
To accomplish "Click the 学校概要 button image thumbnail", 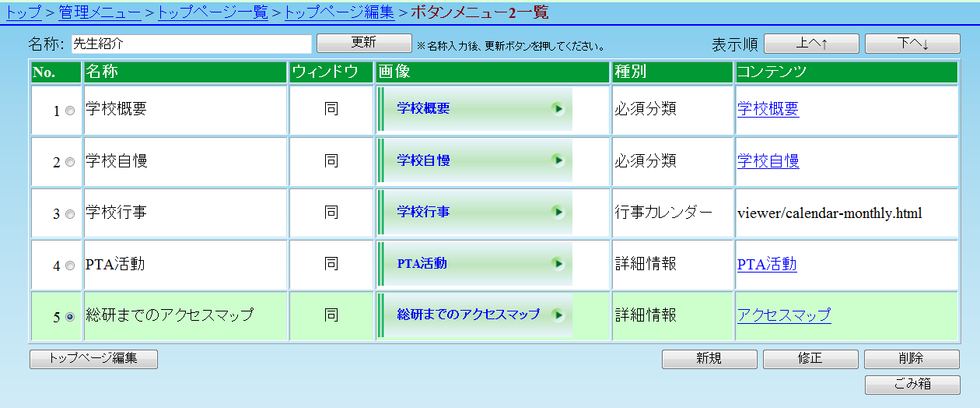I will (475, 109).
